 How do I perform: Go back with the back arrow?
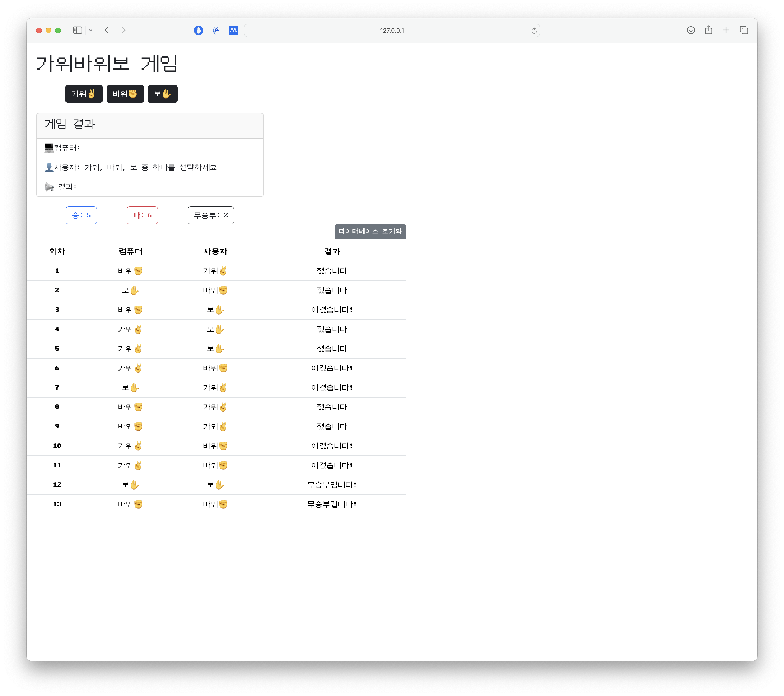click(x=107, y=30)
